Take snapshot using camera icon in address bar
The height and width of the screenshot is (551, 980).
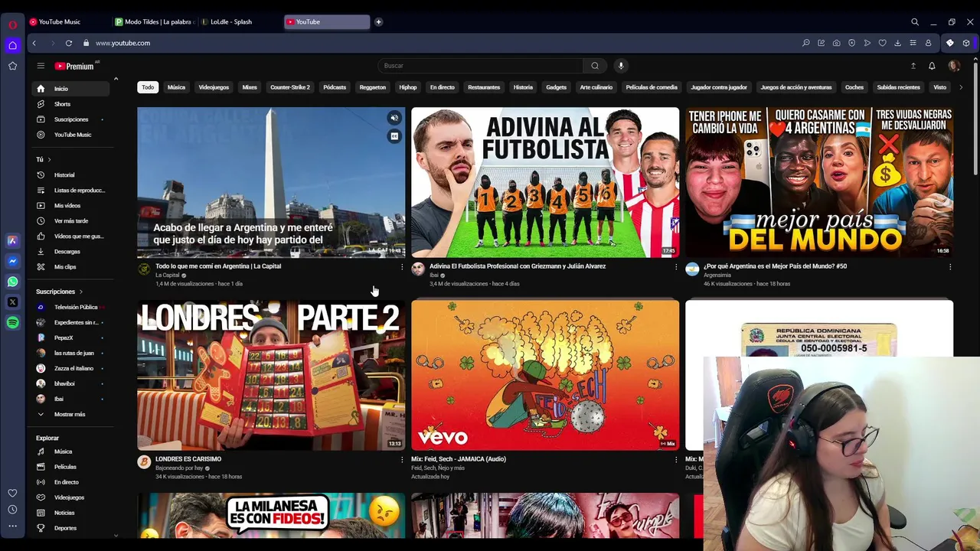coord(836,44)
